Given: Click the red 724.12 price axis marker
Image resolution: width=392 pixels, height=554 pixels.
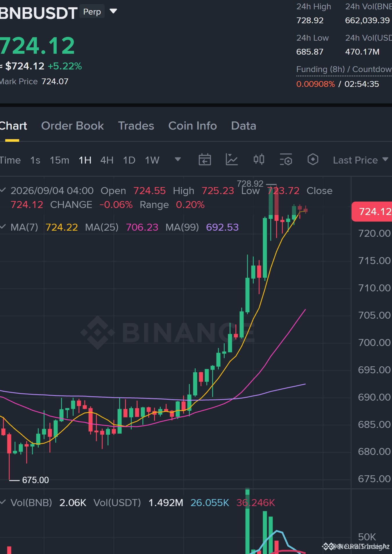Looking at the screenshot, I should pos(372,211).
